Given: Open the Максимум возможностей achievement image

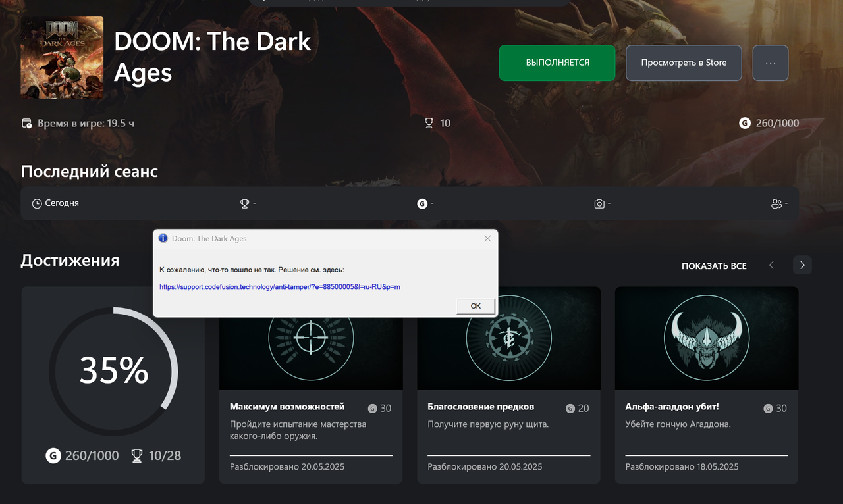Looking at the screenshot, I should pyautogui.click(x=311, y=338).
